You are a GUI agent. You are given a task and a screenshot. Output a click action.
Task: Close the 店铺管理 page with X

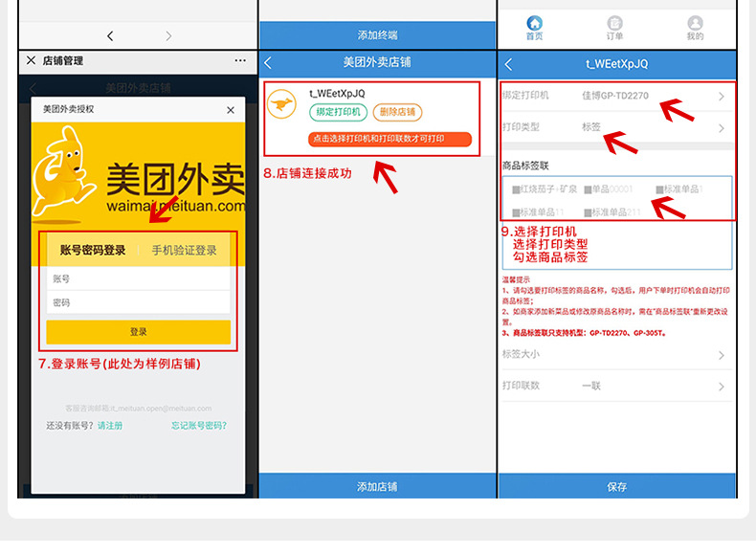point(31,60)
